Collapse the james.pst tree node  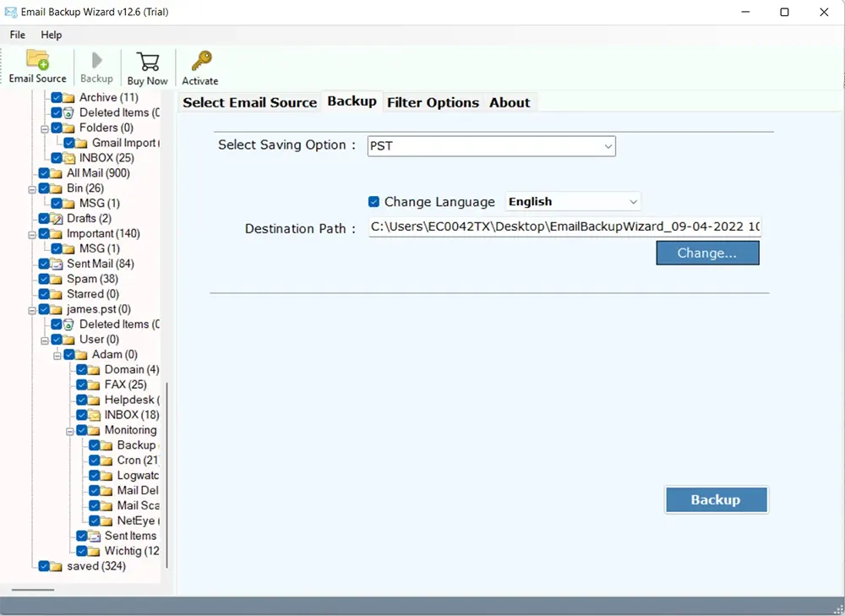coord(32,309)
